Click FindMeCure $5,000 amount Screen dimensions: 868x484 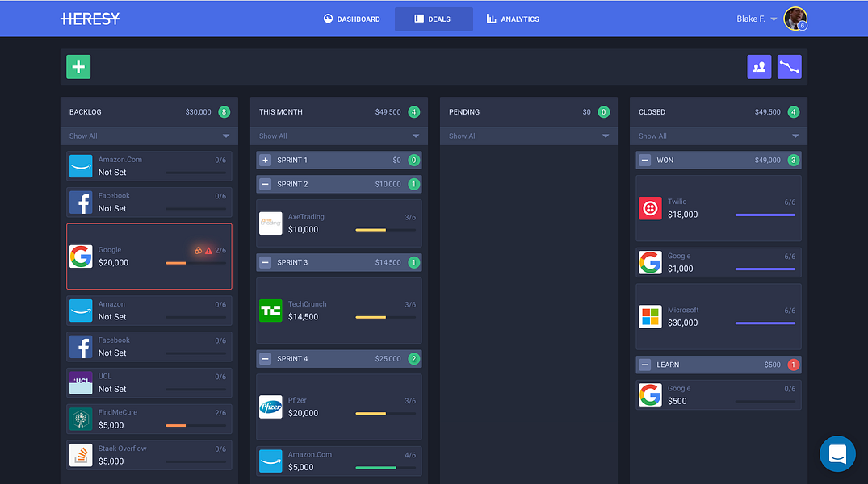point(111,425)
